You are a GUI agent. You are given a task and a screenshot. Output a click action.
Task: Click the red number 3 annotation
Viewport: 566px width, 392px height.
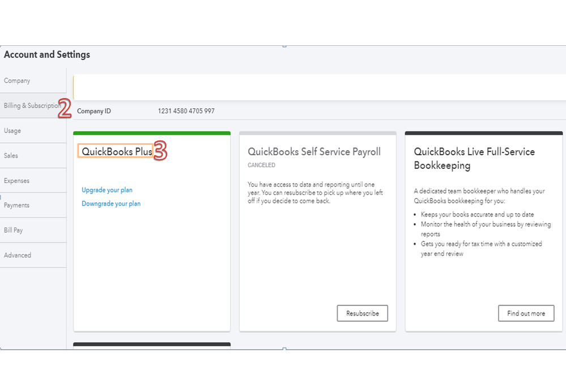[160, 151]
